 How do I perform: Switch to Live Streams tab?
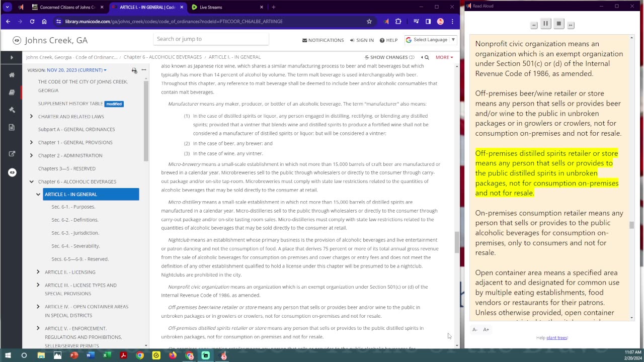(x=227, y=7)
